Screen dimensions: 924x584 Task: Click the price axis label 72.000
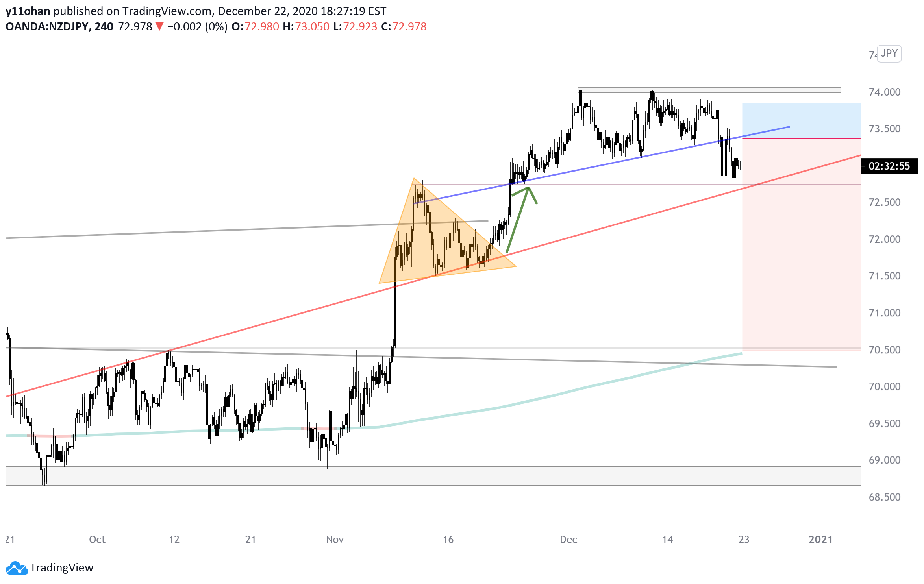point(885,239)
